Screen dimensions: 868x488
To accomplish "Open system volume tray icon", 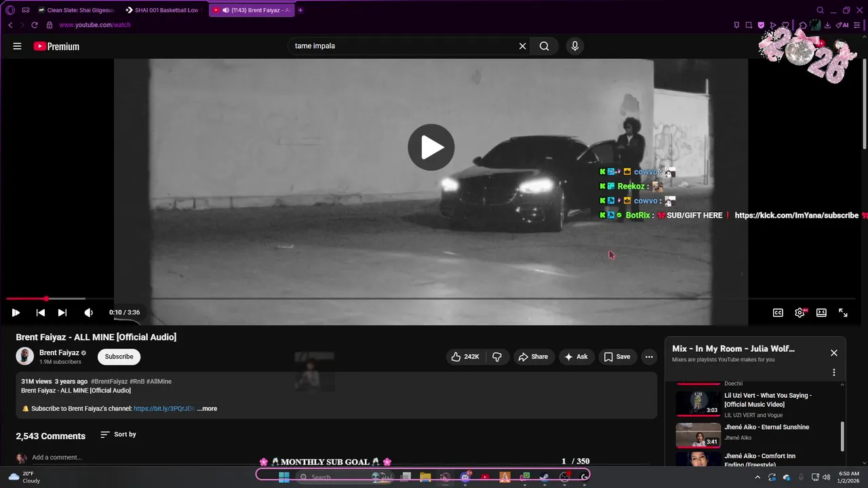I will [826, 477].
